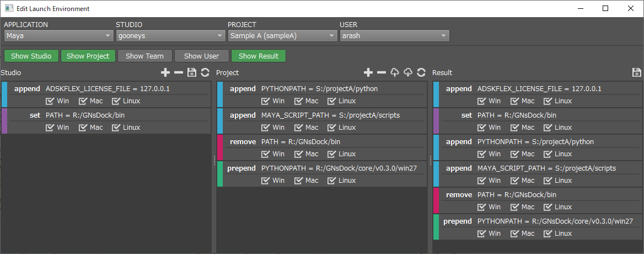Save the Studio environment with the disk icon
This screenshot has height=254, width=644.
(192, 72)
